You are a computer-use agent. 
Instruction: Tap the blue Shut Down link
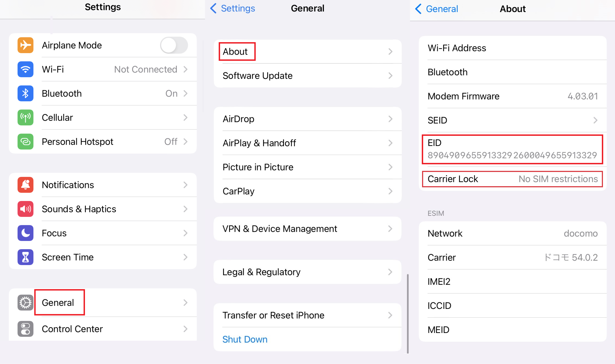click(x=245, y=339)
